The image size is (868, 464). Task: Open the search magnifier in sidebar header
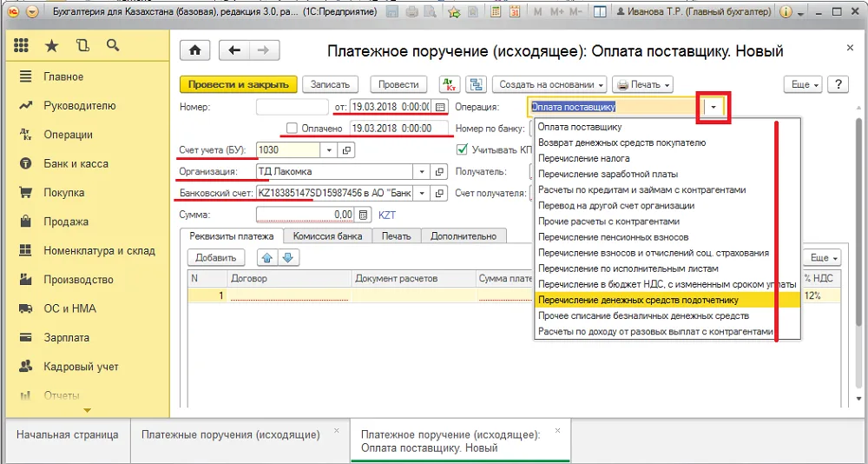[113, 45]
